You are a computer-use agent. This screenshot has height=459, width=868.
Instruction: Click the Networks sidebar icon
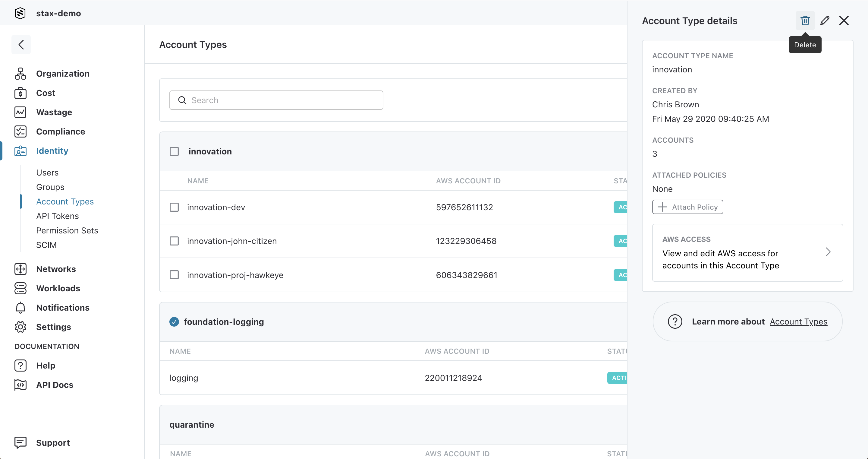coord(20,268)
